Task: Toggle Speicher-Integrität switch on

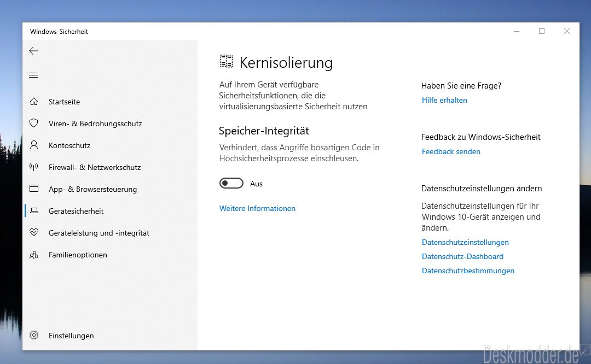Action: pyautogui.click(x=231, y=183)
